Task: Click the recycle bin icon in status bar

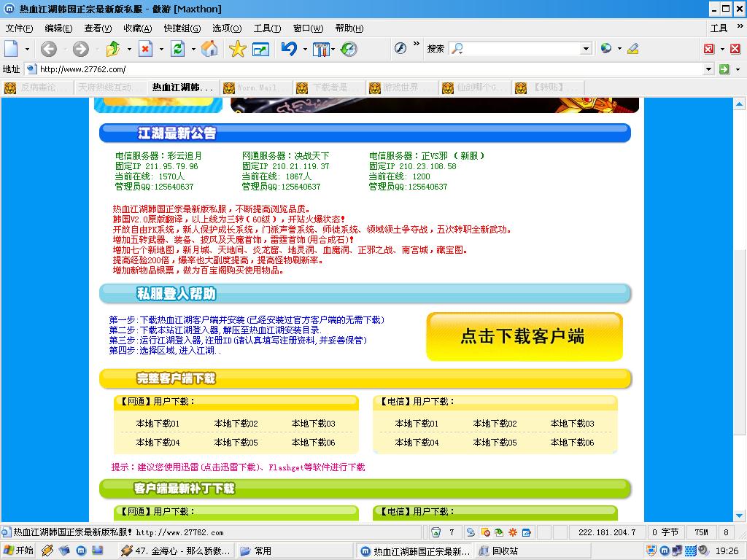Action: pyautogui.click(x=436, y=532)
